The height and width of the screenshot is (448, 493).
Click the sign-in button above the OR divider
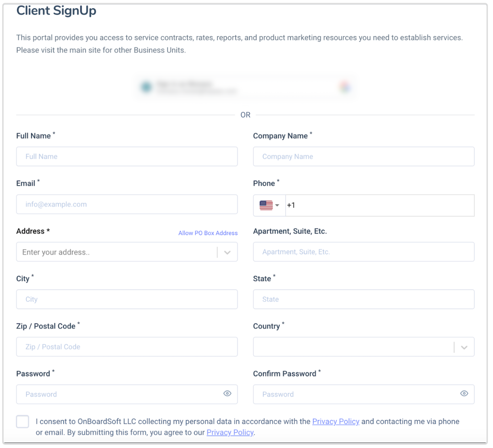click(x=245, y=87)
